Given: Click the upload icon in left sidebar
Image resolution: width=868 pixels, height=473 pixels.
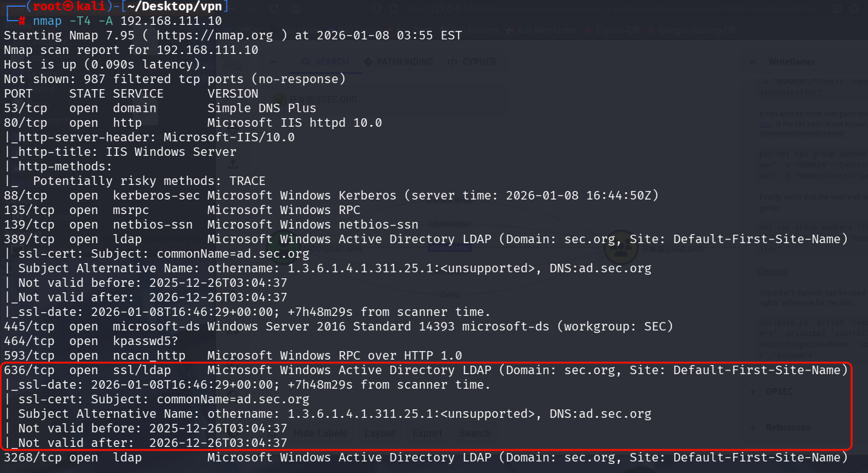Looking at the screenshot, I should 232,164.
